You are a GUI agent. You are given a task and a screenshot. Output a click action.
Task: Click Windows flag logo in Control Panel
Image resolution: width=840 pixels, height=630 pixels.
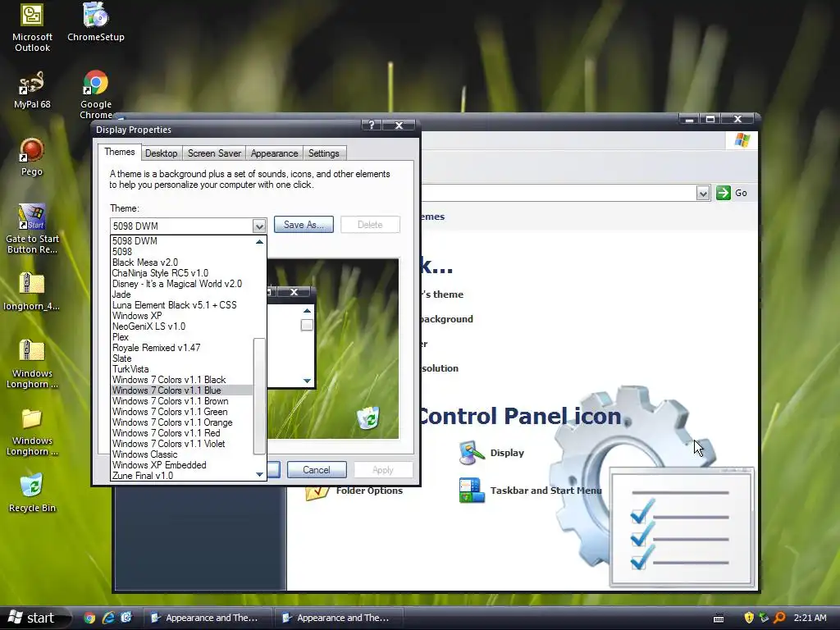pyautogui.click(x=742, y=140)
